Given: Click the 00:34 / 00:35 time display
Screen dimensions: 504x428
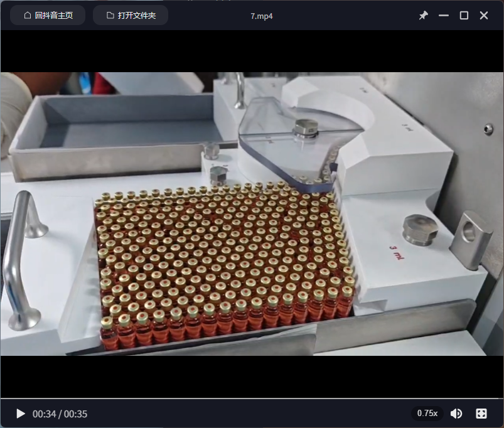Looking at the screenshot, I should tap(60, 414).
